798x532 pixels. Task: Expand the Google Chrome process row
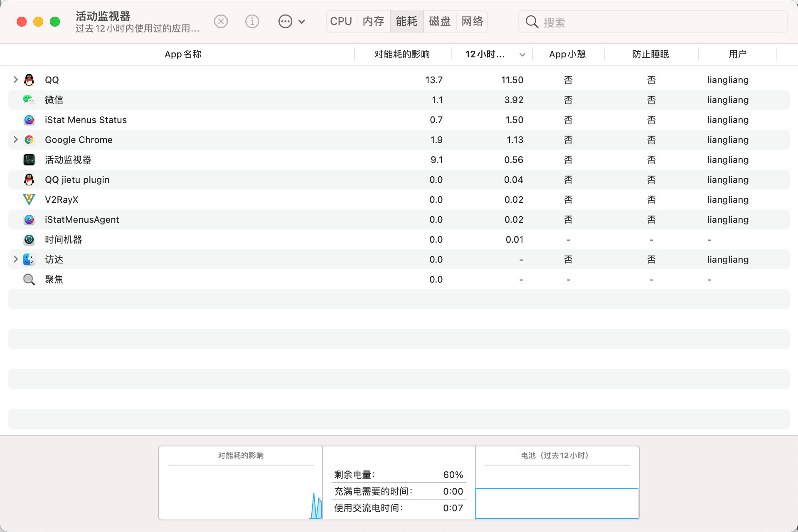point(15,140)
